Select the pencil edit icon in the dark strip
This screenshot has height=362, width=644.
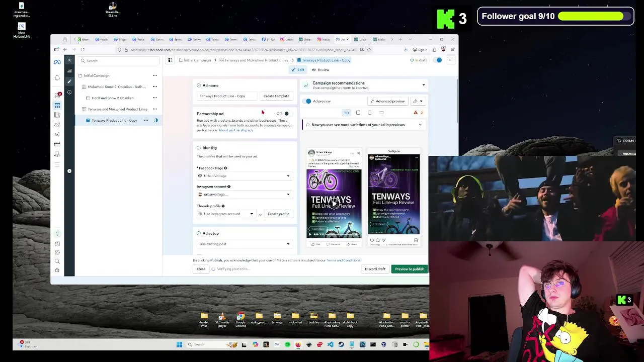(x=69, y=81)
